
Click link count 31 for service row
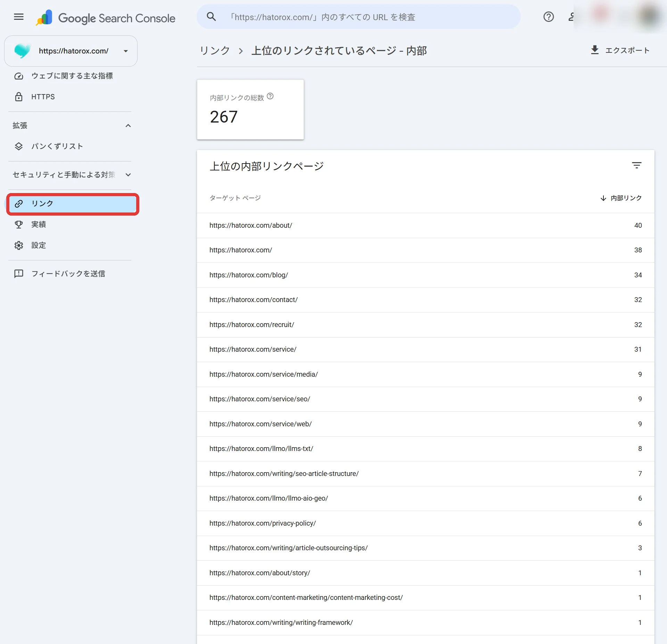tap(638, 349)
